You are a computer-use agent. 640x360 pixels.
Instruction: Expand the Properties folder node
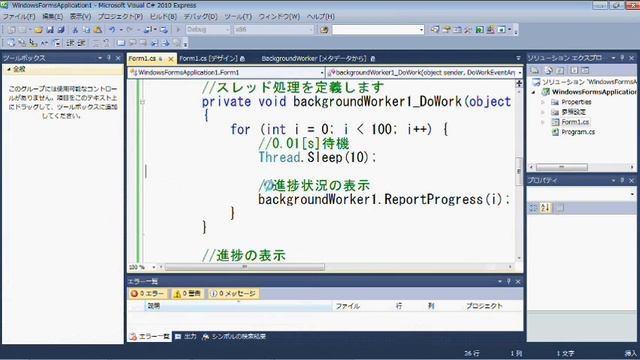pos(543,102)
